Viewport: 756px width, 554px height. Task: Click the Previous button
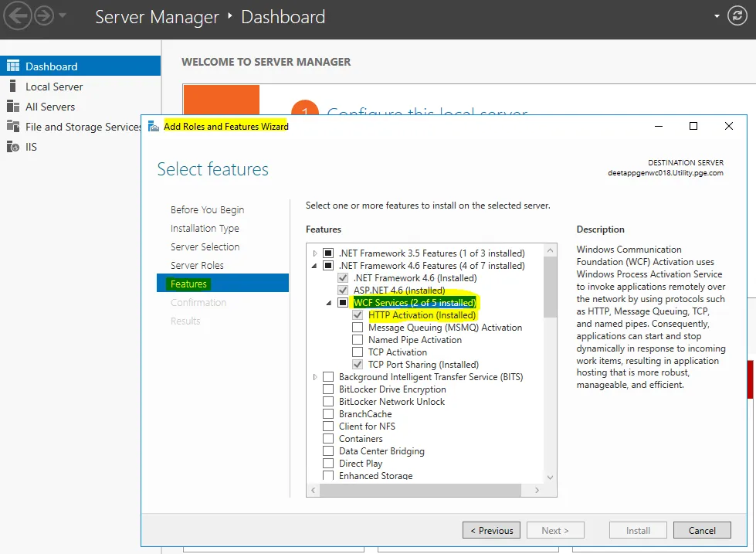tap(491, 530)
